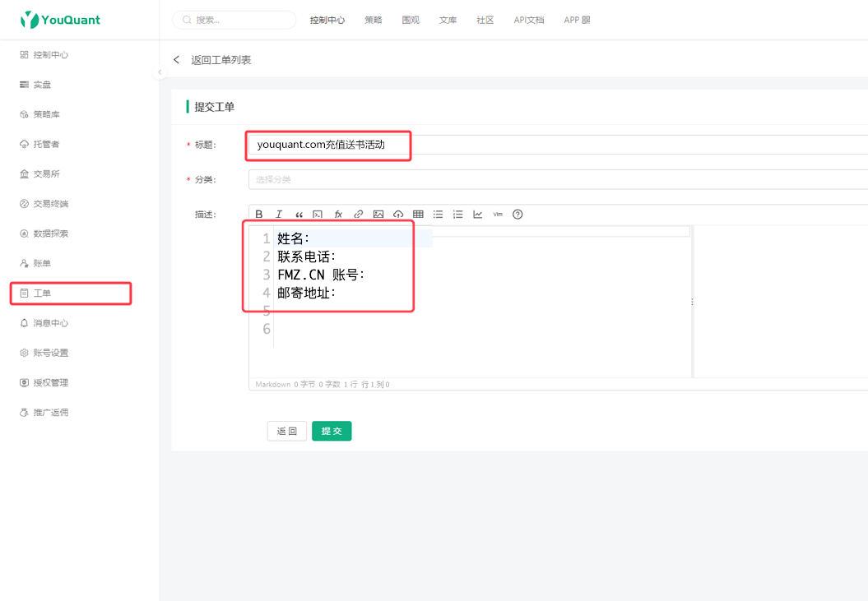This screenshot has width=868, height=601.
Task: Open the APP QR code menu
Action: [x=577, y=20]
